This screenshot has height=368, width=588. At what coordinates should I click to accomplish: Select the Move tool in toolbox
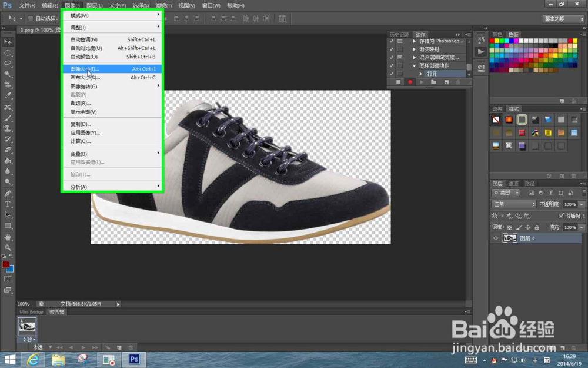tap(8, 42)
